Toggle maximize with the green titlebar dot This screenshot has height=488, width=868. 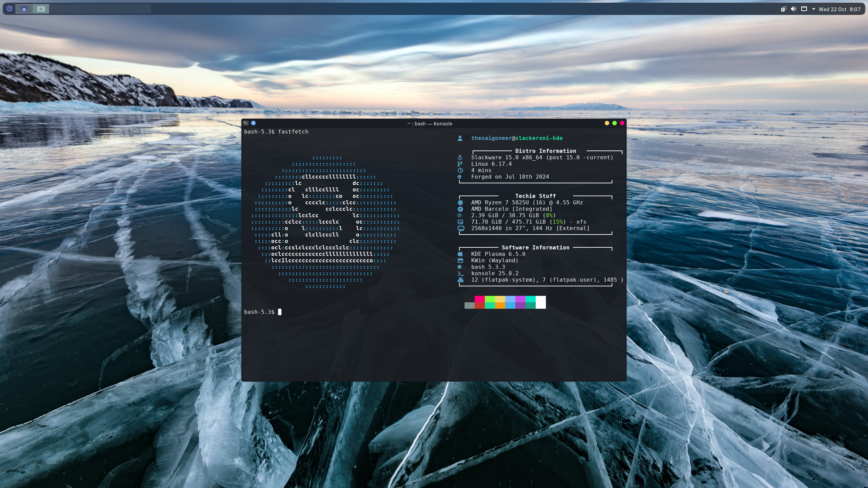point(614,123)
